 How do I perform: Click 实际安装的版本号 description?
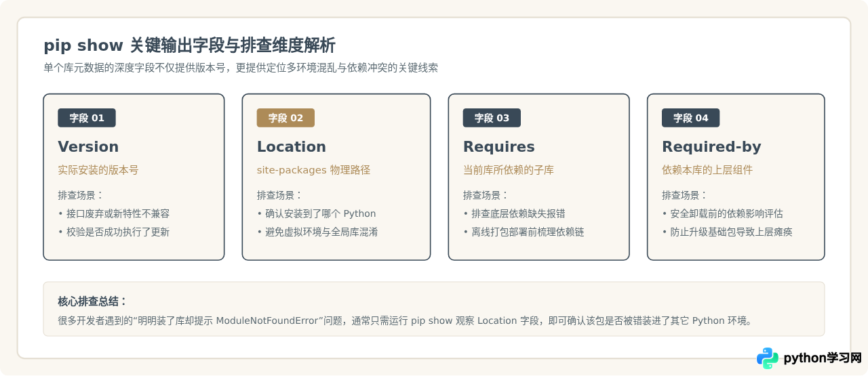98,170
